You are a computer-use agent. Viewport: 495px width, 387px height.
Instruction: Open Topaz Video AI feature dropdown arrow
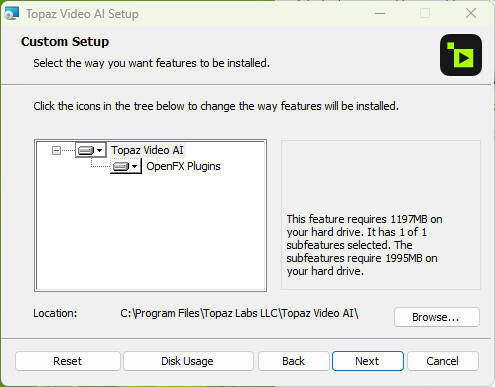[x=99, y=151]
